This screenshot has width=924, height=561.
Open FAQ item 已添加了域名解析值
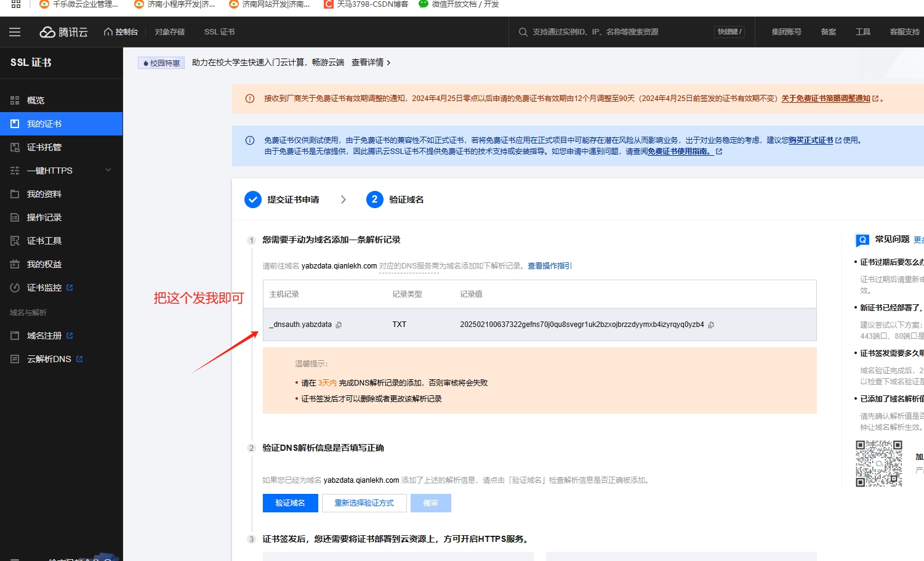click(891, 399)
